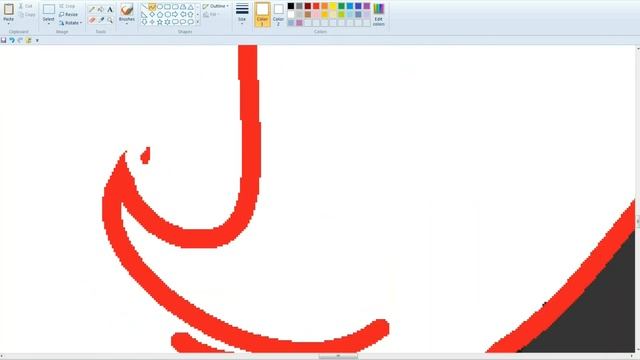The width and height of the screenshot is (640, 360).
Task: Click the Brushes tool icon
Action: coord(127,9)
